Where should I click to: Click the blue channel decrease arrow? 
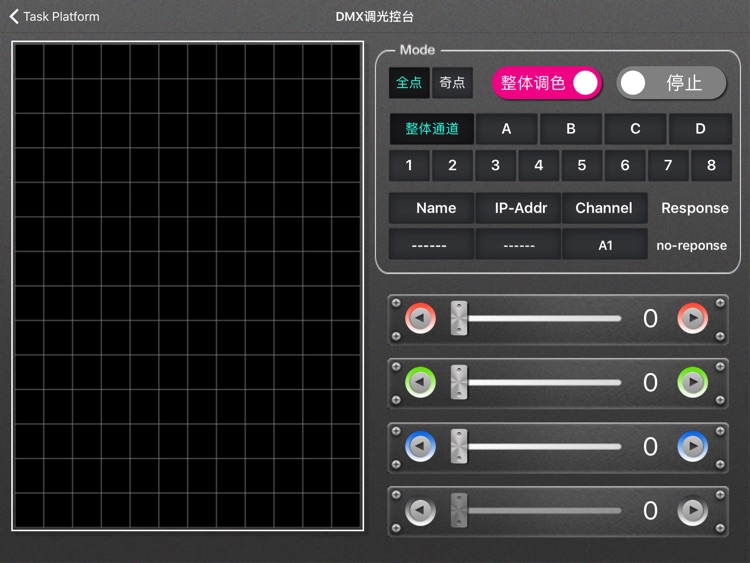click(x=421, y=446)
